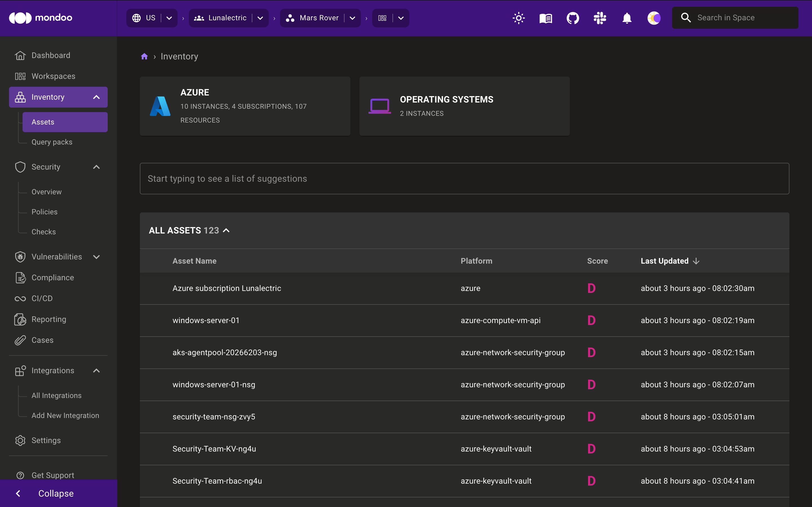Click the bell notifications icon
The width and height of the screenshot is (812, 507).
click(627, 18)
